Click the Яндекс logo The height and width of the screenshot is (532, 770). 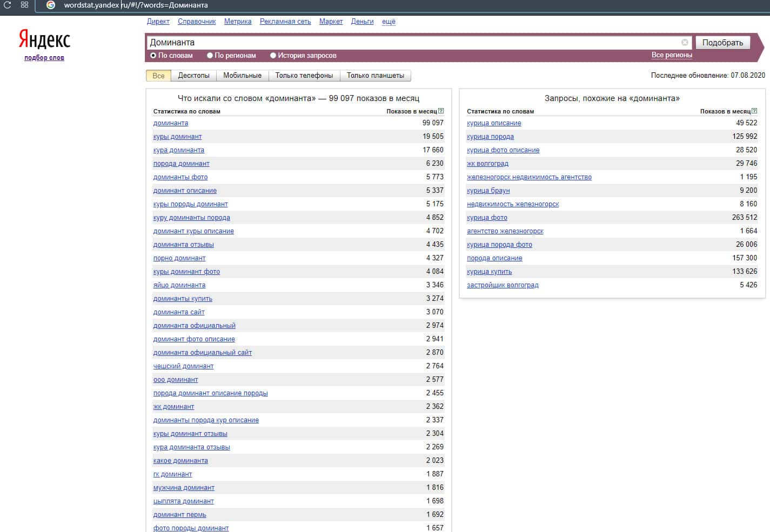click(x=44, y=39)
